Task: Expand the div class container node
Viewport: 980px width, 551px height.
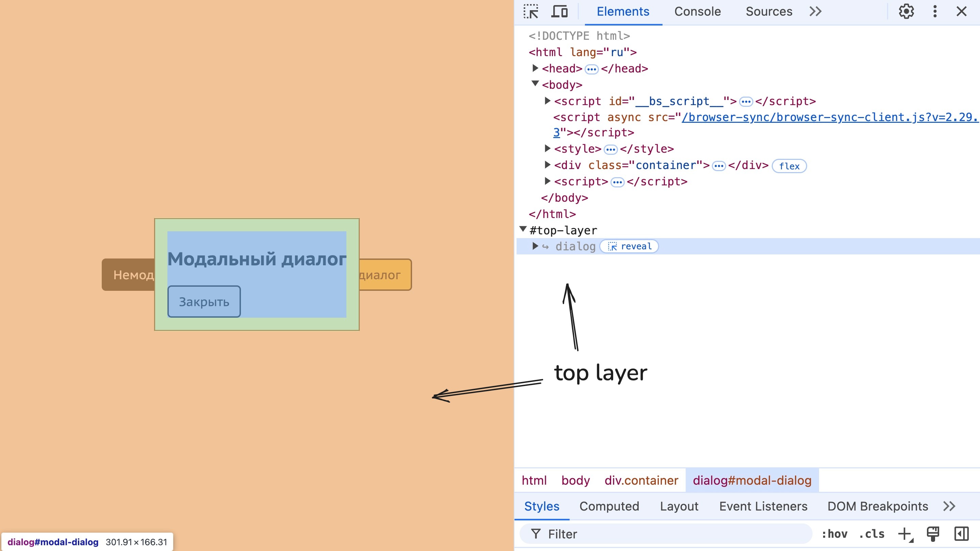Action: 548,165
